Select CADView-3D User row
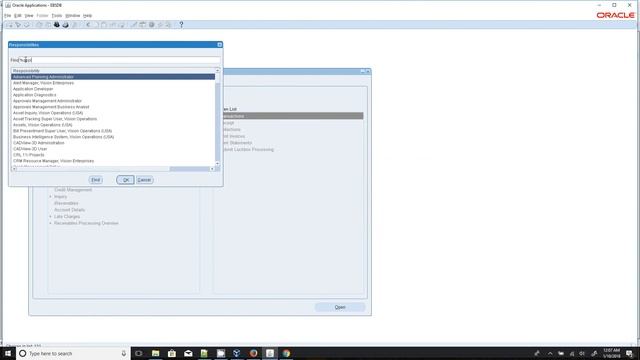This screenshot has height=360, width=640. coord(113,149)
